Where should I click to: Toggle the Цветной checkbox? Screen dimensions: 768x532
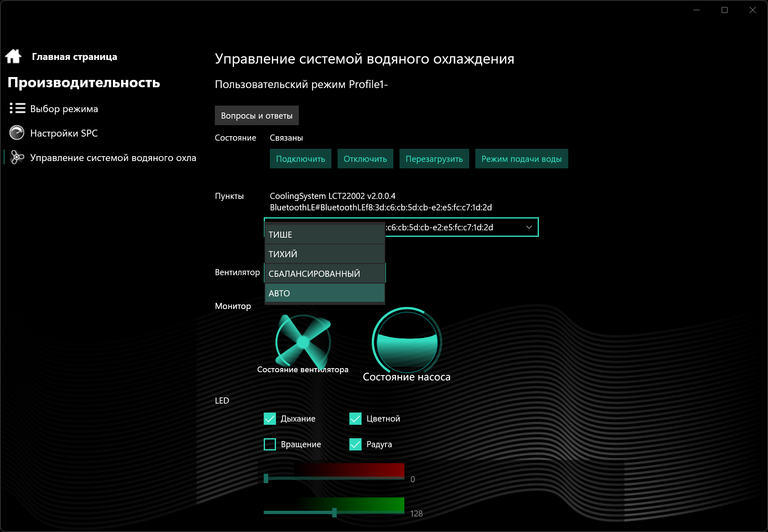click(355, 419)
